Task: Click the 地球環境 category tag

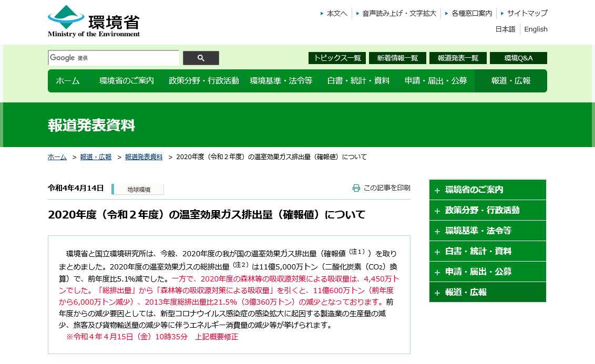Action: coord(139,190)
